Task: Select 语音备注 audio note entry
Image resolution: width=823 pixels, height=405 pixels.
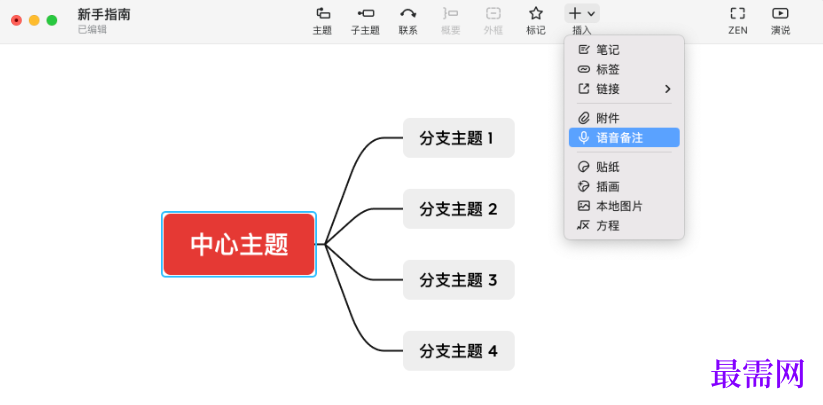Action: tap(624, 137)
